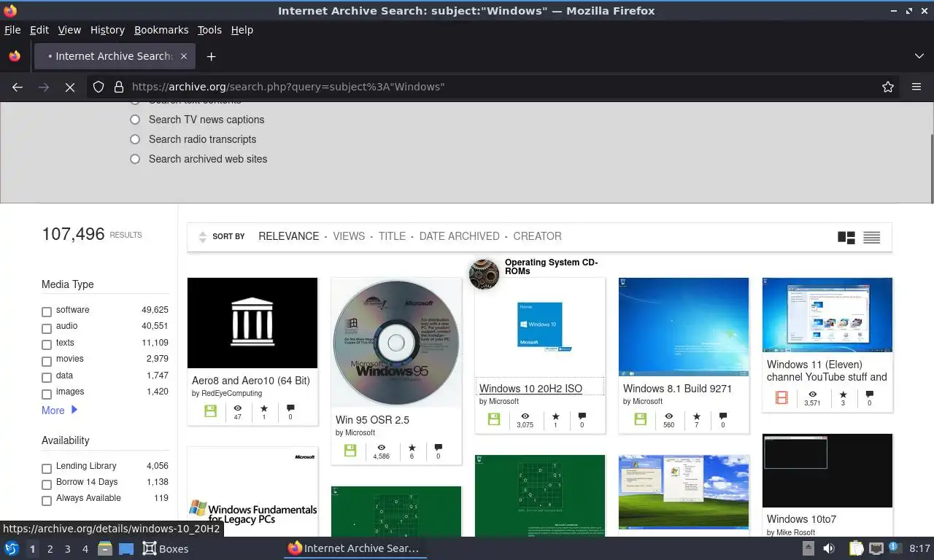The image size is (934, 560).
Task: Click the software icon under Windows 8.1 Build 9271
Action: pyautogui.click(x=640, y=419)
